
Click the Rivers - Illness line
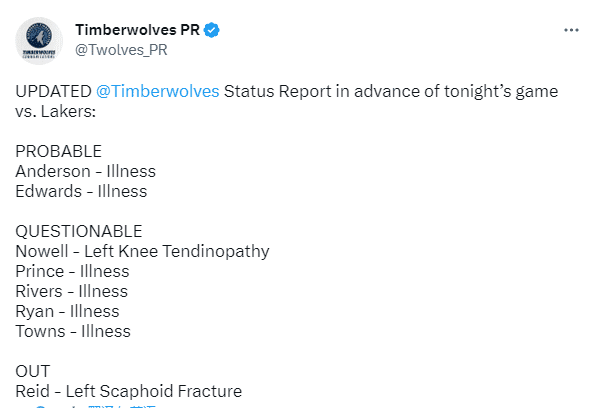pyautogui.click(x=72, y=291)
